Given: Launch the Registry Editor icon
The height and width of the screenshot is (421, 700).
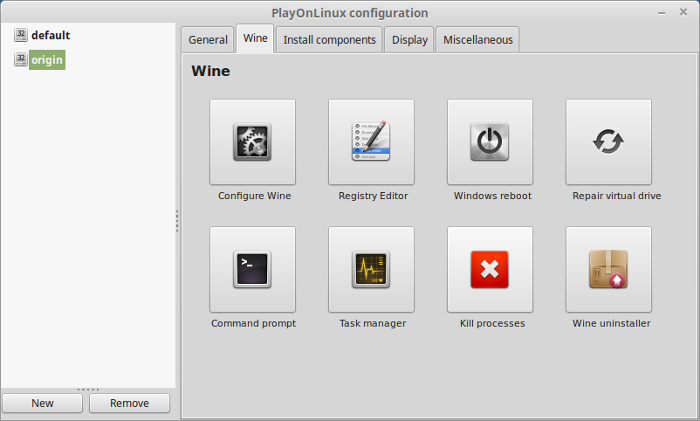Looking at the screenshot, I should coord(371,142).
